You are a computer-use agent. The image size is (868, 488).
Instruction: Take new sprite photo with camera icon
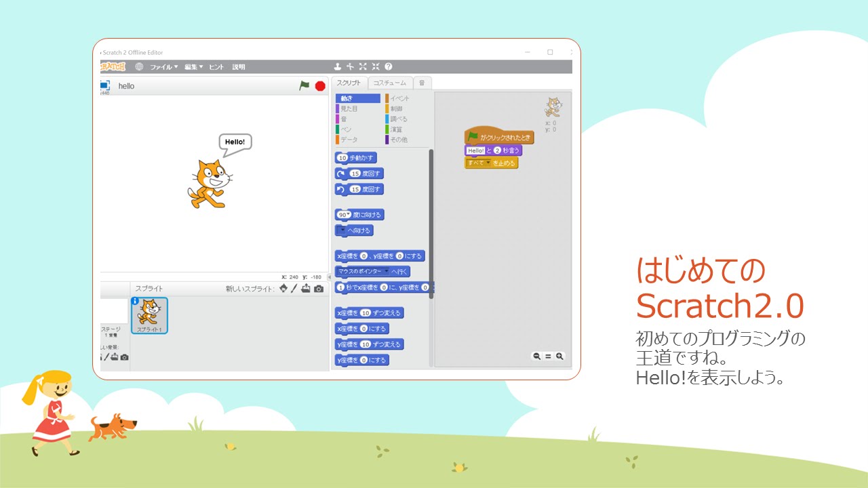(x=319, y=289)
